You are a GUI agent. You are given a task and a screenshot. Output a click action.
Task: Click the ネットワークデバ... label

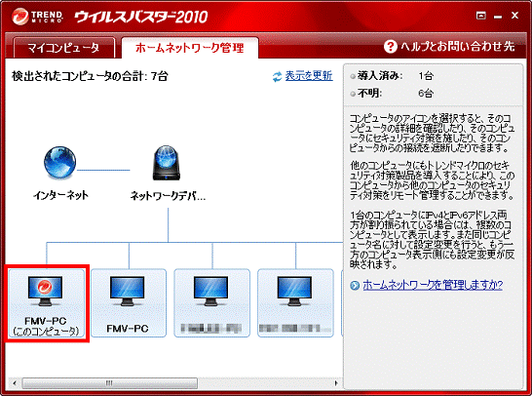point(168,196)
